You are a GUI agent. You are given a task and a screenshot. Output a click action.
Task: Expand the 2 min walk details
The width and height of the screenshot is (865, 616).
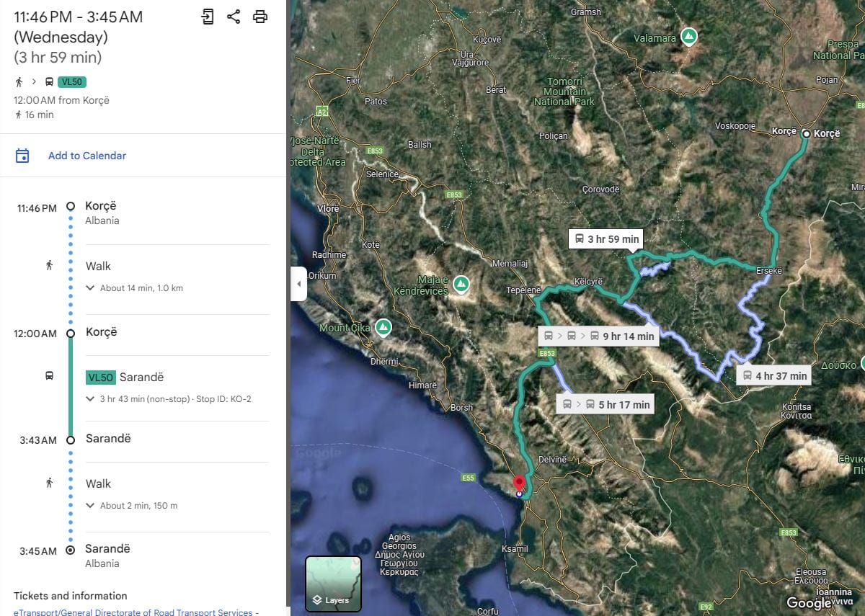(x=131, y=506)
